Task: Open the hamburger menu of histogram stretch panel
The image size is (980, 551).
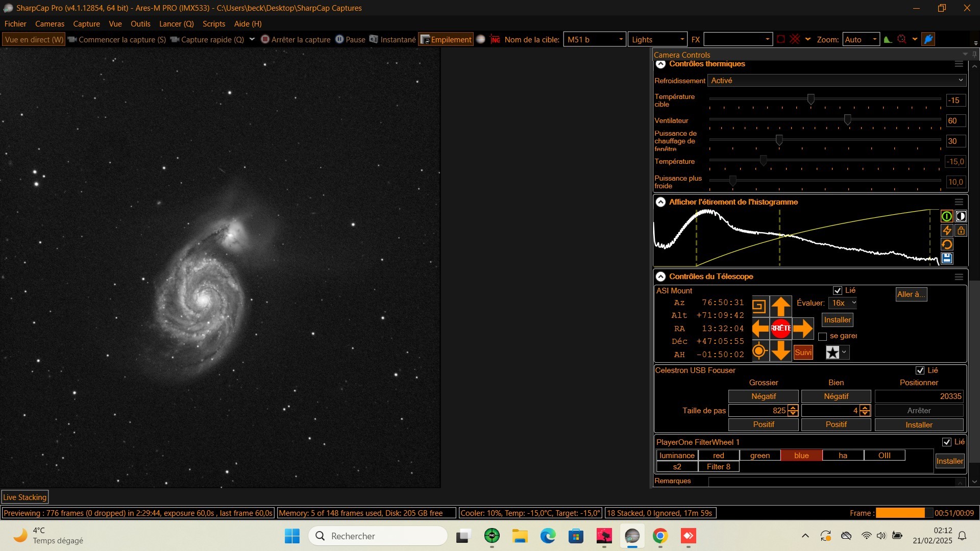Action: (x=959, y=202)
